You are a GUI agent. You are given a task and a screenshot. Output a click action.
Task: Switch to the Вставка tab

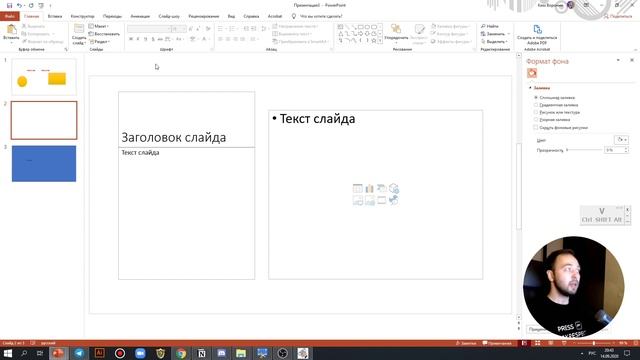tap(55, 16)
